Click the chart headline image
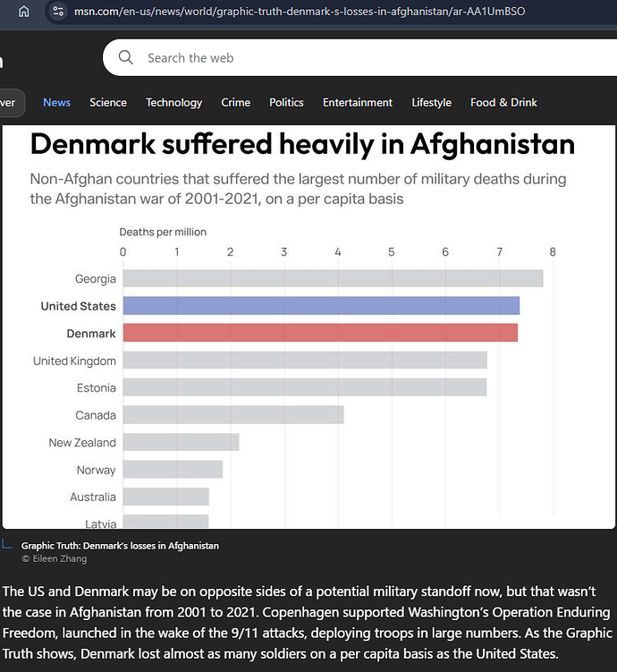Viewport: 617px width, 672px height. pyautogui.click(x=302, y=145)
